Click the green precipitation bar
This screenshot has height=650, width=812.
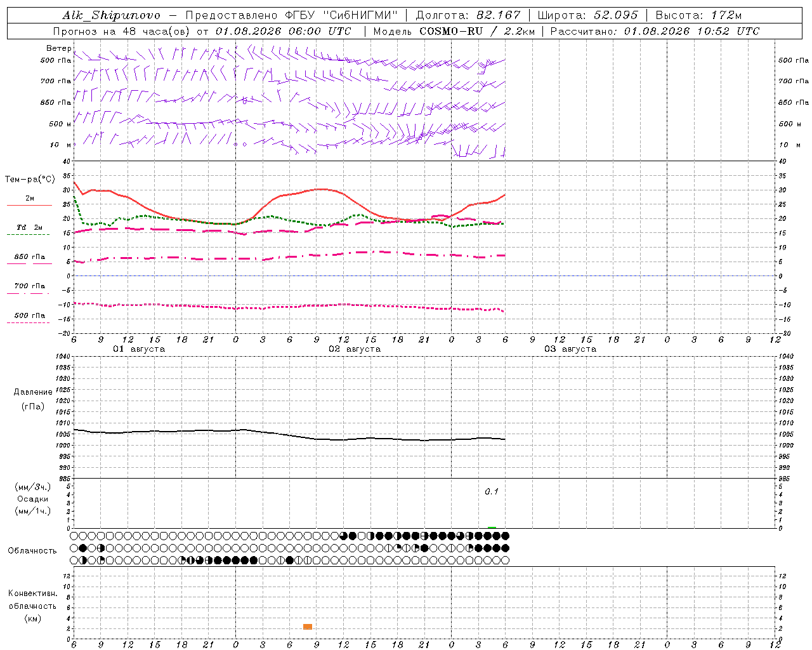click(492, 527)
